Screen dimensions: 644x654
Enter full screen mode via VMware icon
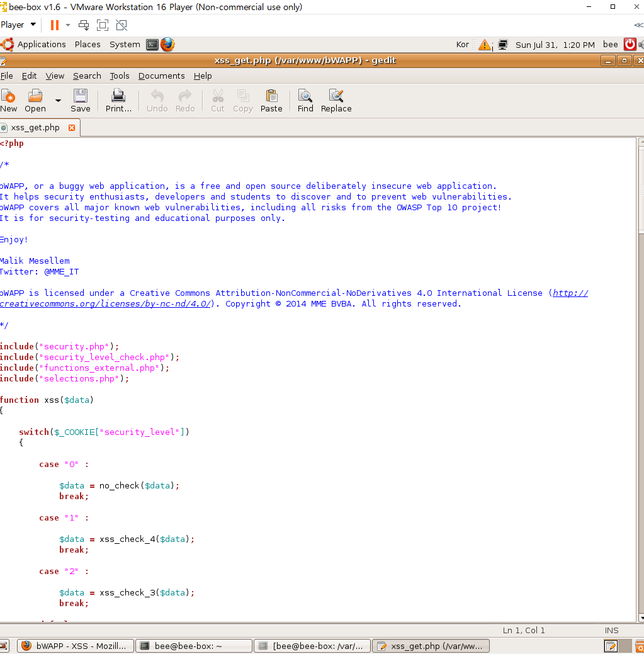[x=103, y=25]
